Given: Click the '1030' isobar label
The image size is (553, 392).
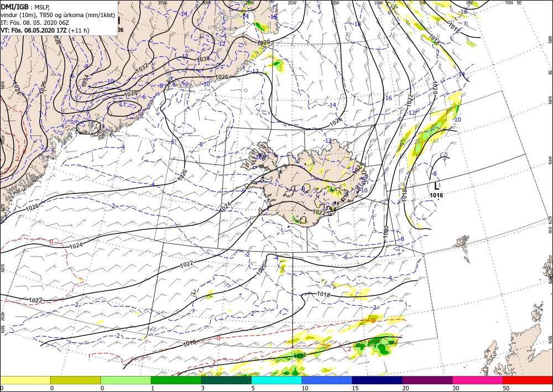Looking at the screenshot, I should [x=203, y=59].
